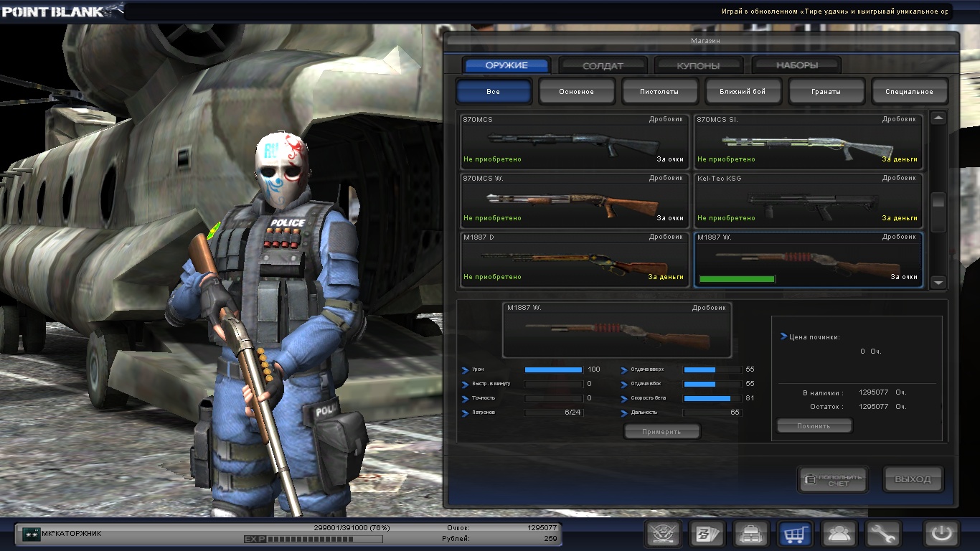
Task: Open the clan emblem menu icon
Action: [x=663, y=534]
